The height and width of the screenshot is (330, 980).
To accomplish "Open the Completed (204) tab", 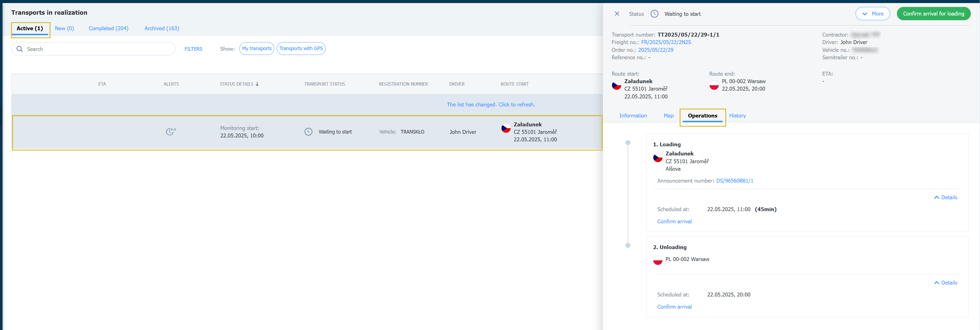I will coord(108,29).
